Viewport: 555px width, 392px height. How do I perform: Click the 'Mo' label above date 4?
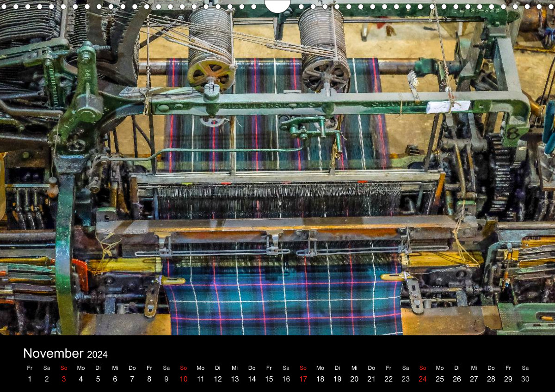pos(81,368)
